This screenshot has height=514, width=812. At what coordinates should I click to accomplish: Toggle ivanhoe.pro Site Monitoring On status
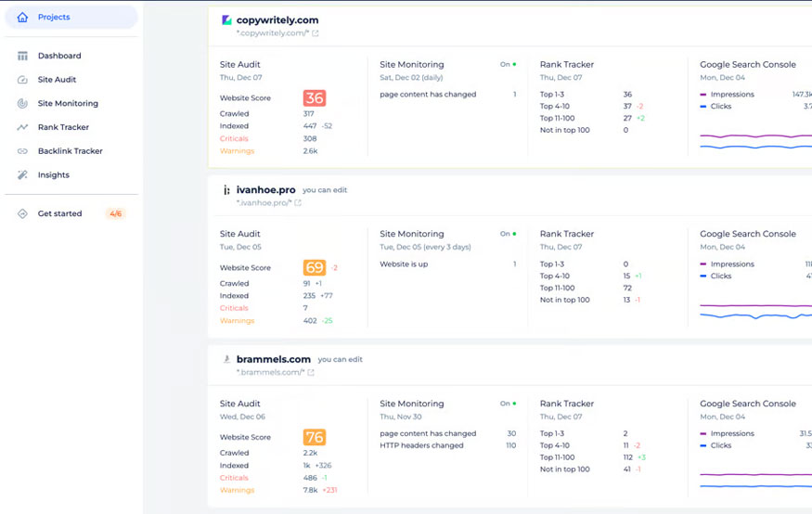click(x=508, y=234)
